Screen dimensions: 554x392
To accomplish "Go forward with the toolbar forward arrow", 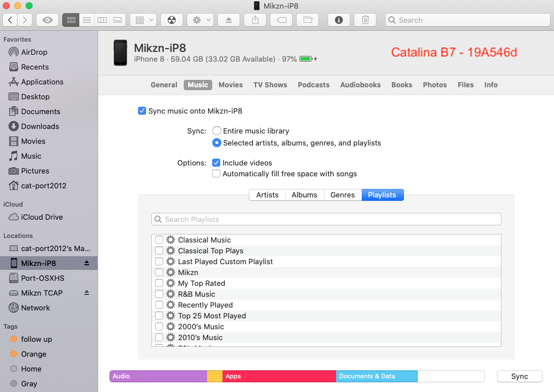I will pyautogui.click(x=25, y=20).
